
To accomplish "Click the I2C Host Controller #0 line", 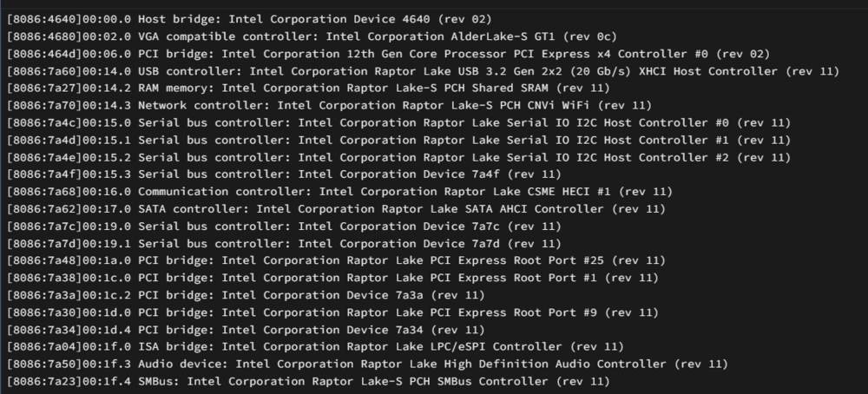I will point(398,123).
